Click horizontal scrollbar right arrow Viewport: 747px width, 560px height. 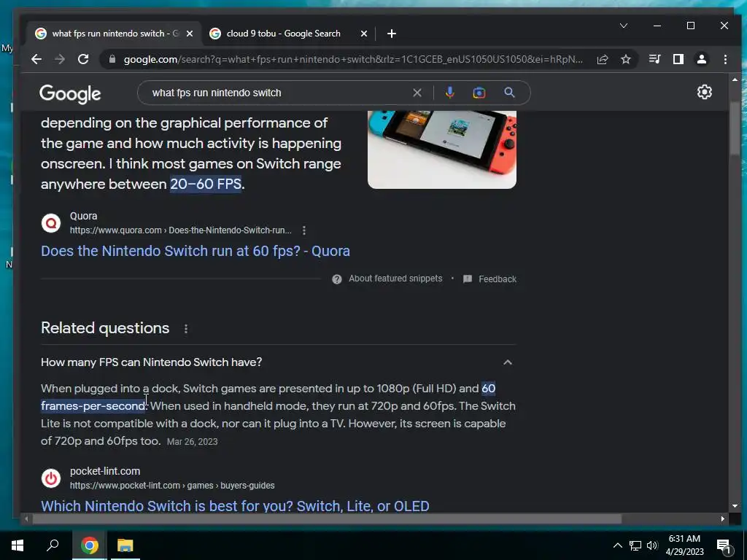point(723,519)
